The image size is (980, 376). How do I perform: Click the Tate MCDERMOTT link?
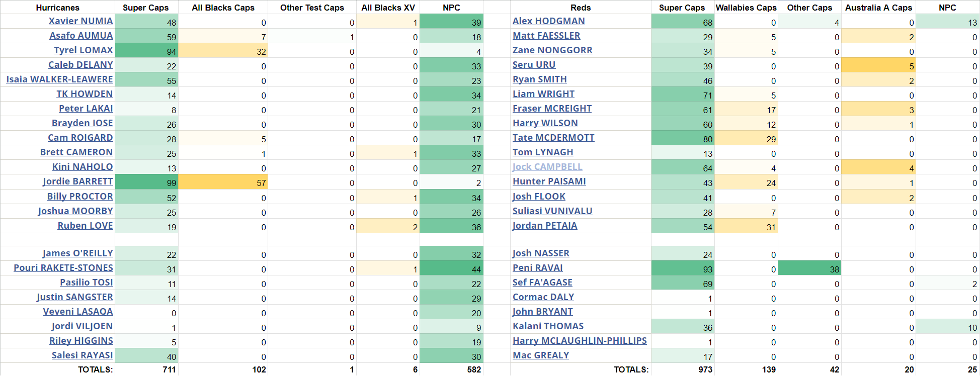pos(553,138)
